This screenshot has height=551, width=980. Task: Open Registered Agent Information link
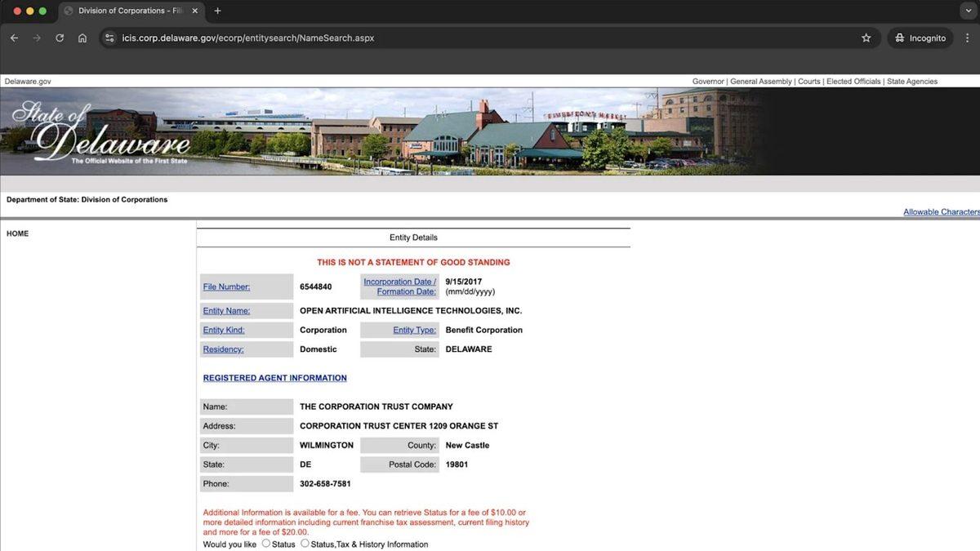[x=274, y=378]
